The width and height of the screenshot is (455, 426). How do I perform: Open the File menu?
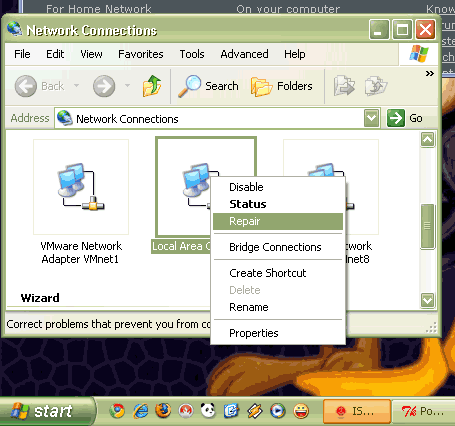[x=22, y=54]
